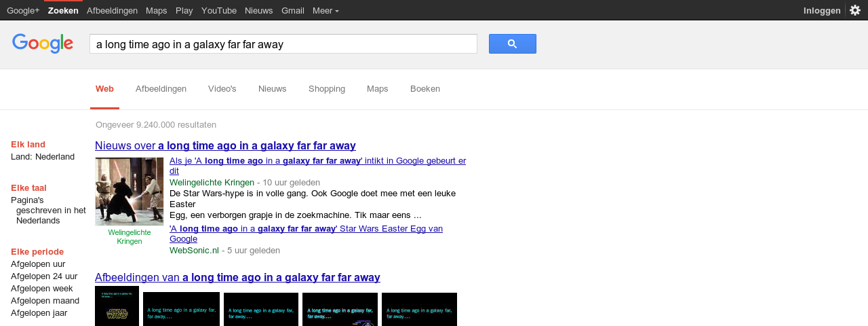The image size is (868, 326).
Task: Open the fourth image result thumbnail
Action: point(340,310)
